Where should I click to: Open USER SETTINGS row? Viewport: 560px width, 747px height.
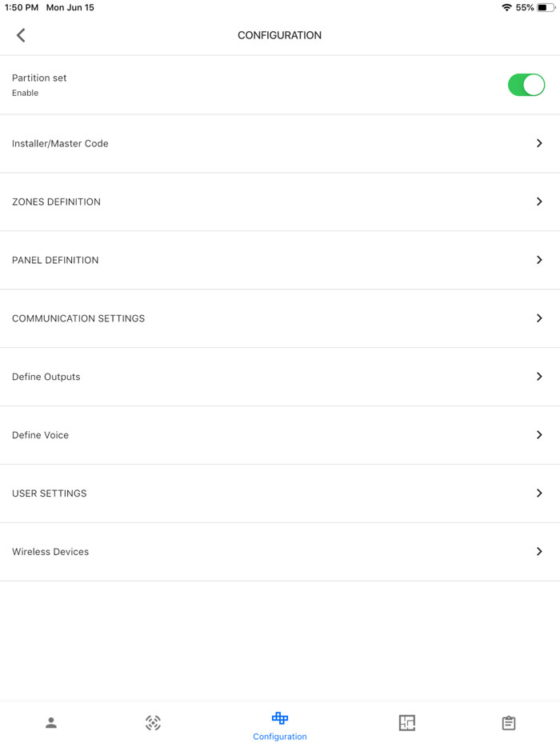tap(50, 493)
